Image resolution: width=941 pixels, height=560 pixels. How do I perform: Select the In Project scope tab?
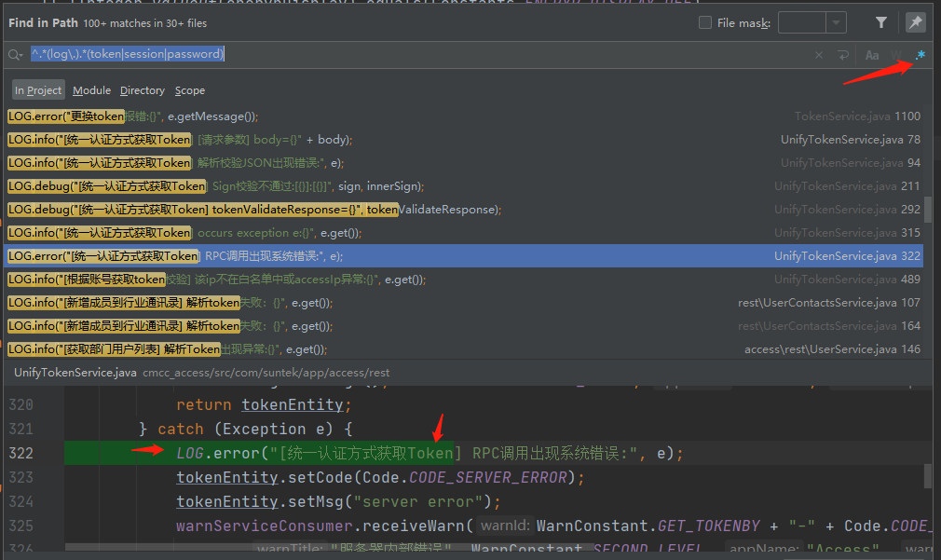click(x=38, y=90)
